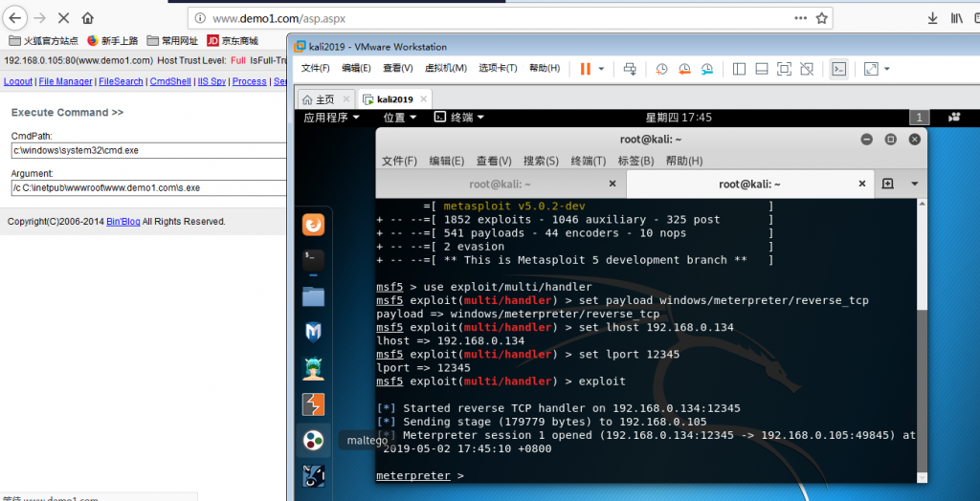This screenshot has height=501, width=980.
Task: Open new terminal tab plus icon
Action: tap(887, 184)
